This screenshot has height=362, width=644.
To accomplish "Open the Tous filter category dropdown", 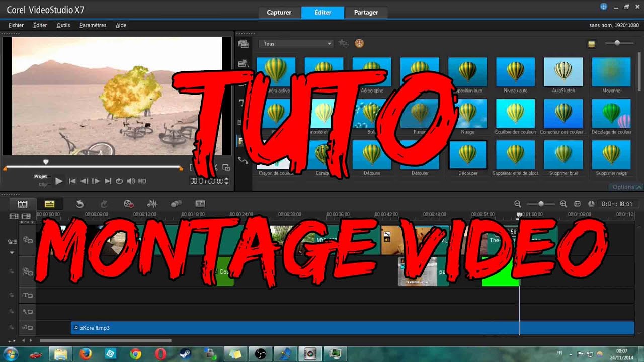I will (296, 44).
